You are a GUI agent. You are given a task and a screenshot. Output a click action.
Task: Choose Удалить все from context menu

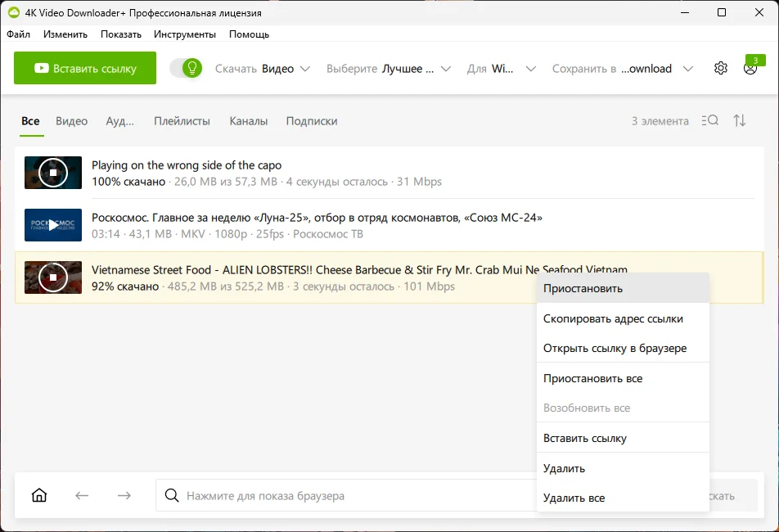tap(574, 498)
